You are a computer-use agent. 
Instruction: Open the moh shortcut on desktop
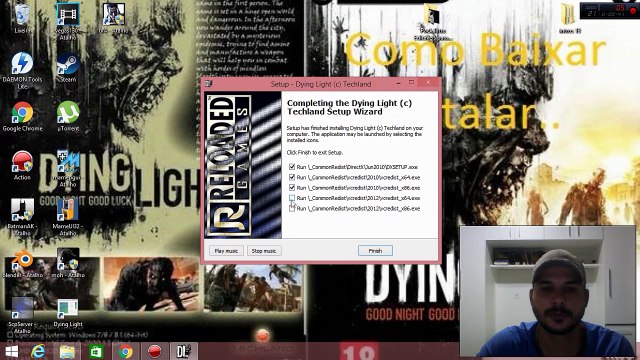pos(68,263)
